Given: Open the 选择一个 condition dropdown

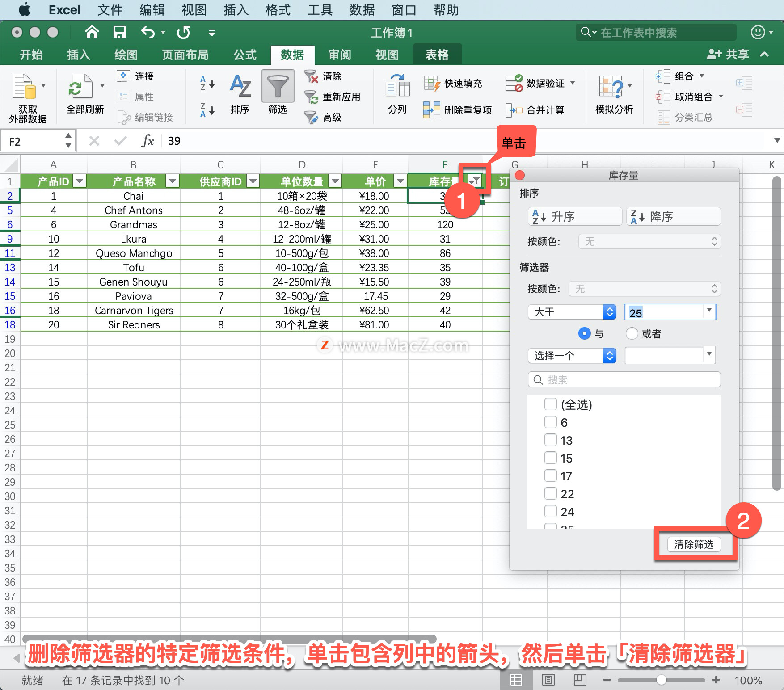Looking at the screenshot, I should tap(572, 356).
